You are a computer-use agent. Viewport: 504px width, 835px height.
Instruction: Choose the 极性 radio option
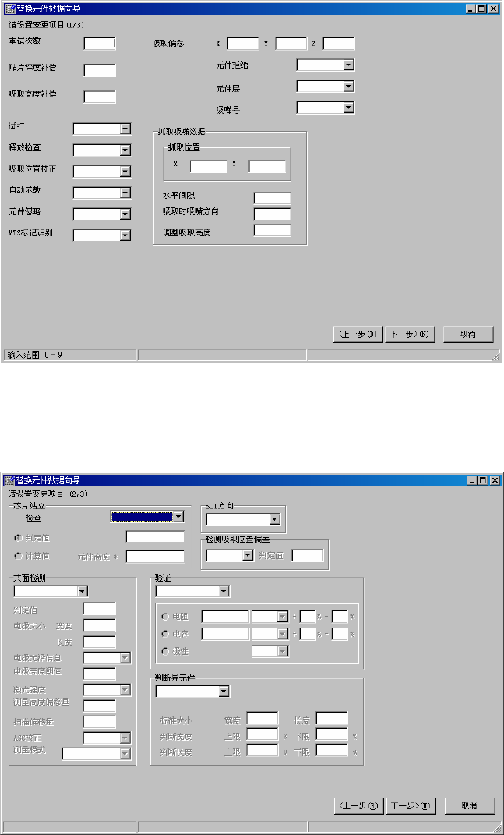click(165, 651)
